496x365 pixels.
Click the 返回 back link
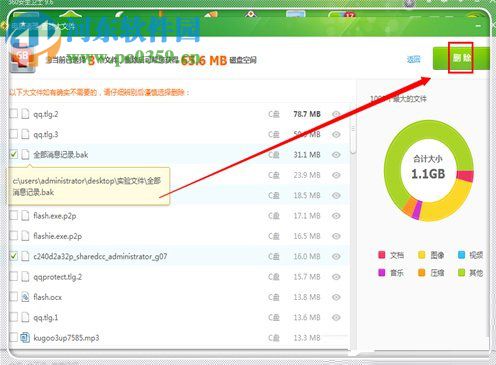click(414, 59)
